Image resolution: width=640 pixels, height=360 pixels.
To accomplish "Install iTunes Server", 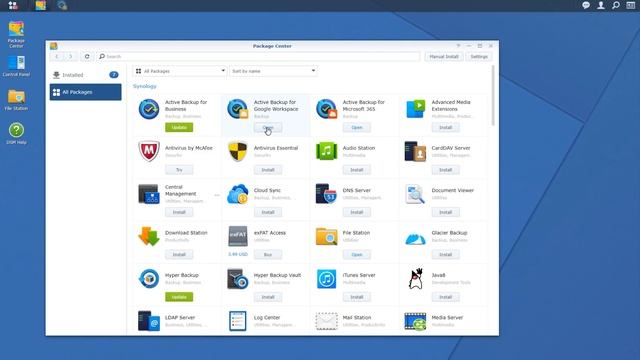I will [357, 297].
